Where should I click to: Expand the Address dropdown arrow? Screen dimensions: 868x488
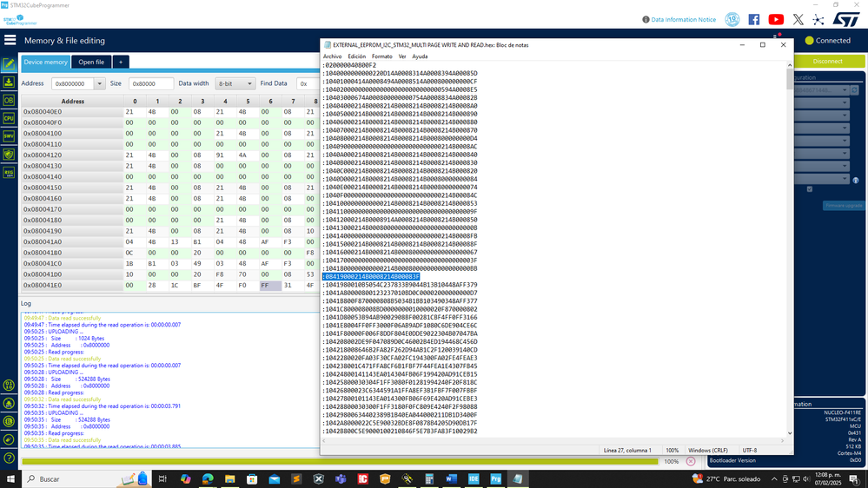(99, 83)
